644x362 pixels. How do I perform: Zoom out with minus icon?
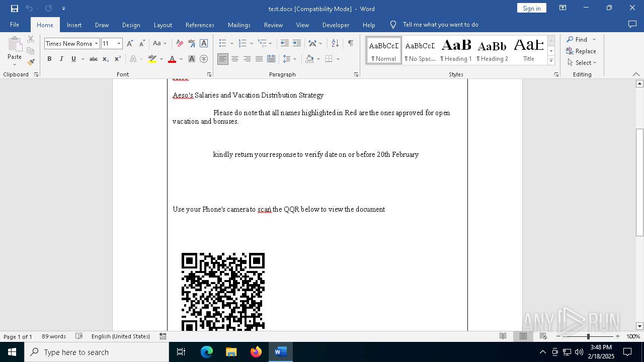pyautogui.click(x=558, y=336)
